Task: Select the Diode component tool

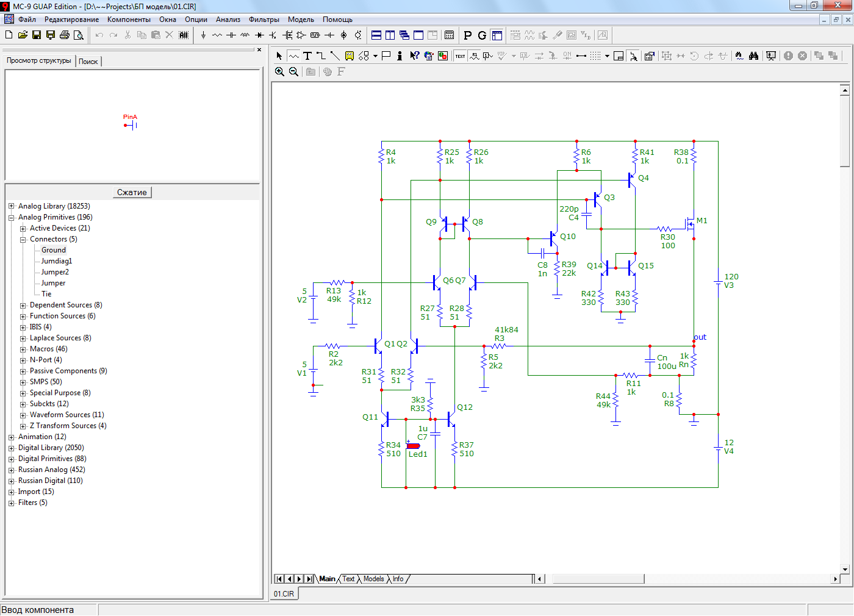Action: click(x=259, y=35)
